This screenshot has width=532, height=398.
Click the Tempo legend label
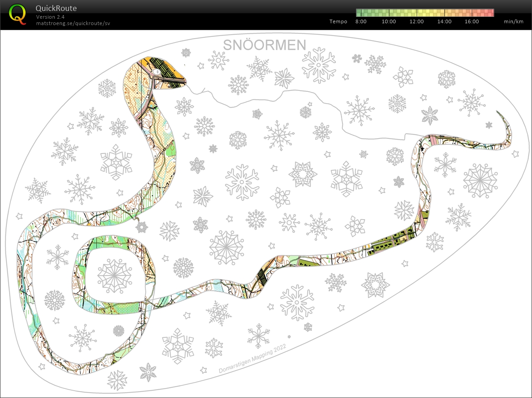click(338, 21)
